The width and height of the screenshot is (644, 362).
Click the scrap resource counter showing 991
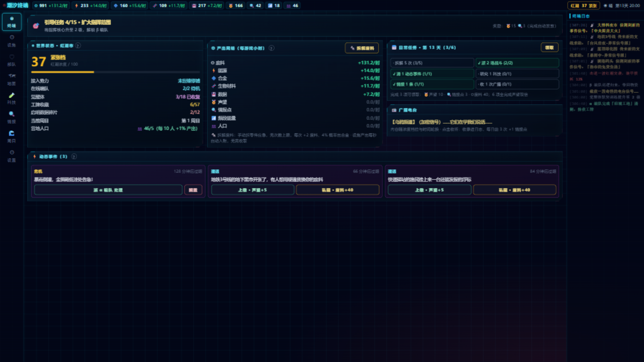click(51, 6)
